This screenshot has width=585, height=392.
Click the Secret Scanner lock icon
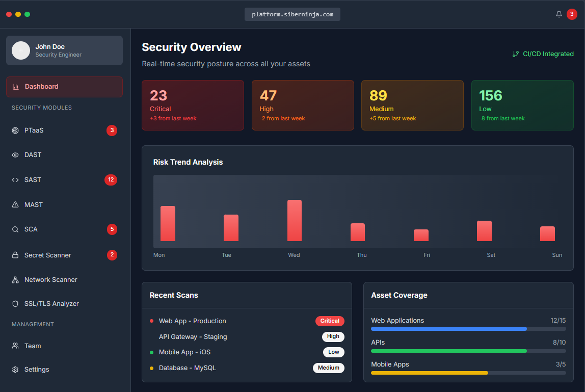15,255
